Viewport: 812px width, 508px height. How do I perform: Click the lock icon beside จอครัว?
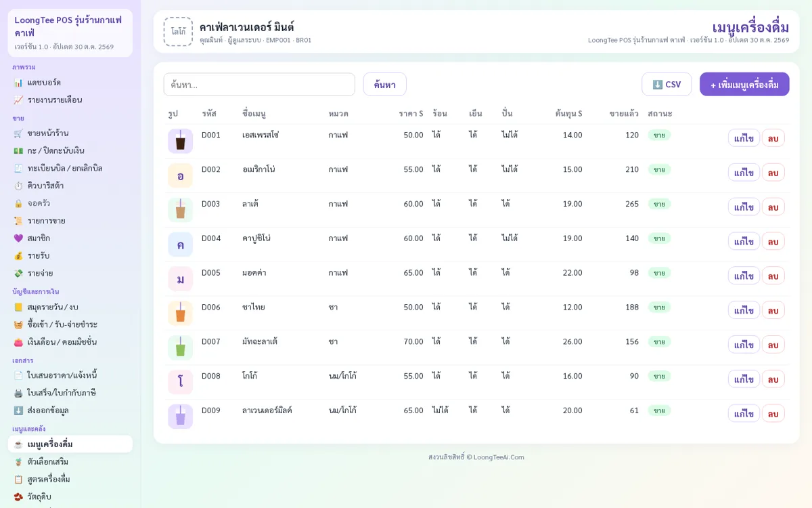point(18,203)
